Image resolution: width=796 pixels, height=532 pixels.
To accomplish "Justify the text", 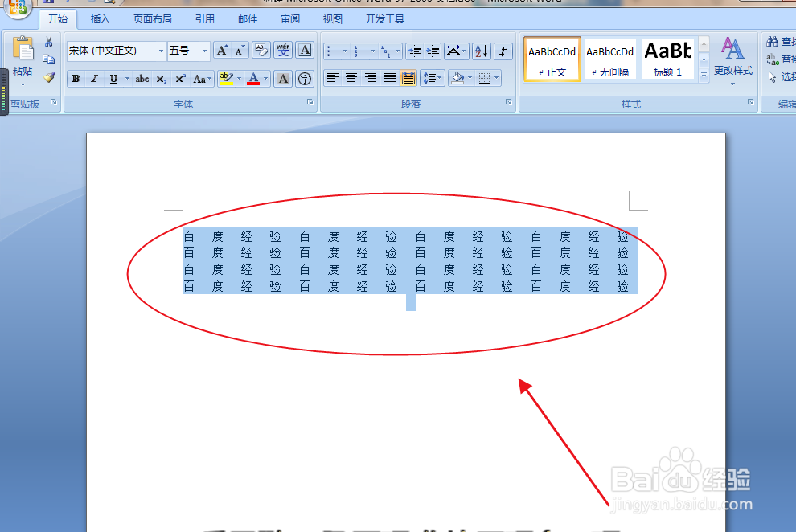I will click(390, 78).
